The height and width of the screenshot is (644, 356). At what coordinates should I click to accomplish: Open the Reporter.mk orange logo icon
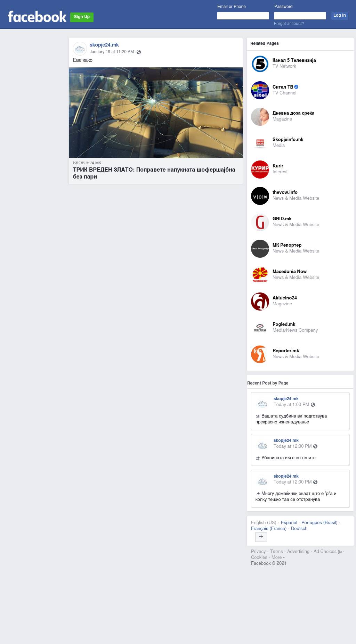260,354
